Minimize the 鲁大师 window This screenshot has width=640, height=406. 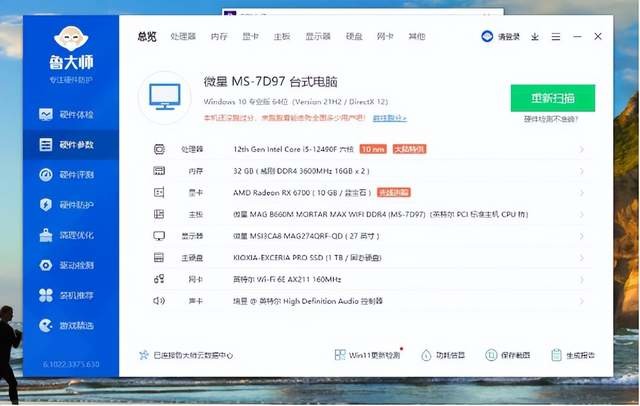pyautogui.click(x=577, y=37)
